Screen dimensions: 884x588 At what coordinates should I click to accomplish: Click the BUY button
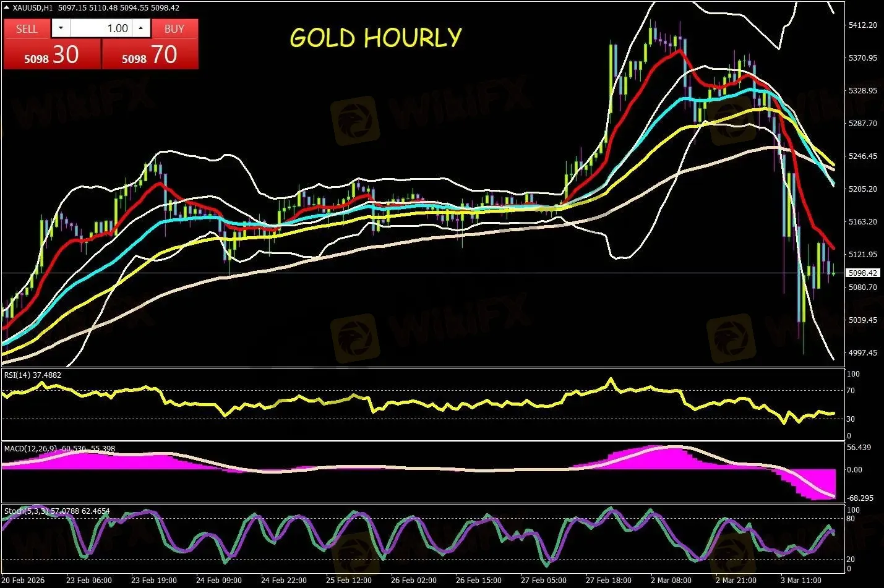174,28
